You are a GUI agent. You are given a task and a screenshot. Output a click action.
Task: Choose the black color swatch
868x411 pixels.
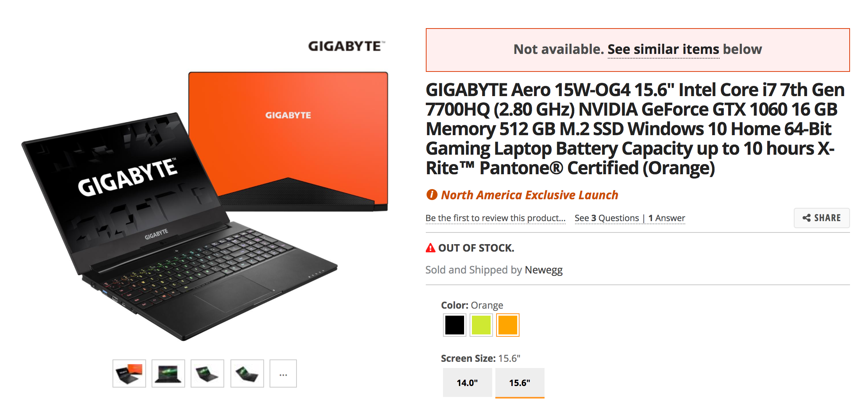tap(454, 325)
